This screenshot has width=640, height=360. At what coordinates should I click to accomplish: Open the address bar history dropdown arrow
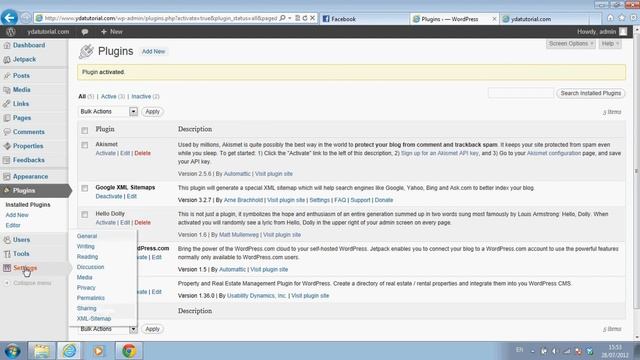click(290, 18)
